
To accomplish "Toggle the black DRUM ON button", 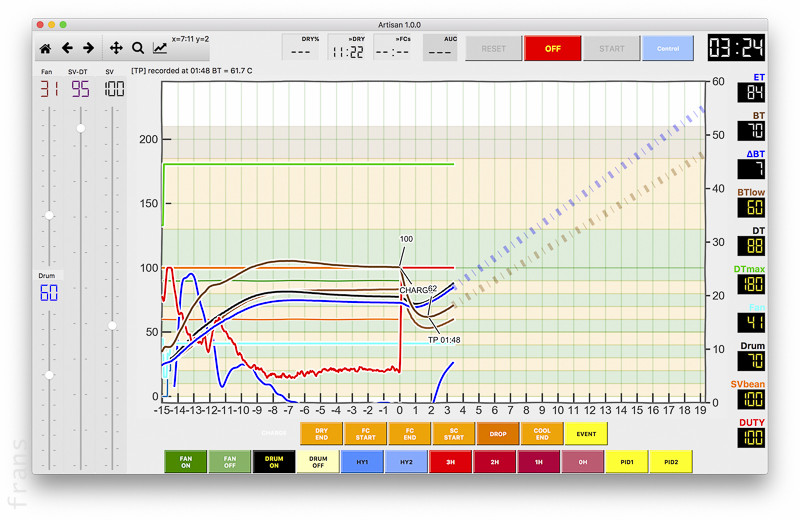I will [274, 461].
